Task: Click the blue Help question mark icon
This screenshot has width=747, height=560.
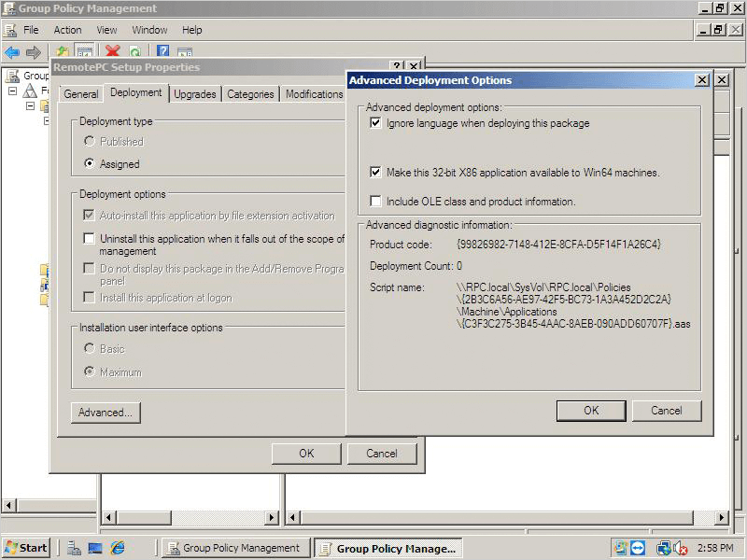Action: pyautogui.click(x=162, y=52)
